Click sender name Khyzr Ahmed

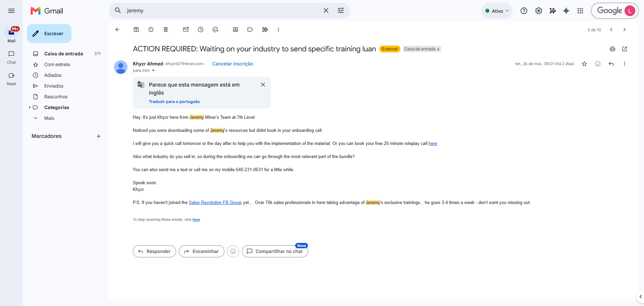(x=148, y=64)
